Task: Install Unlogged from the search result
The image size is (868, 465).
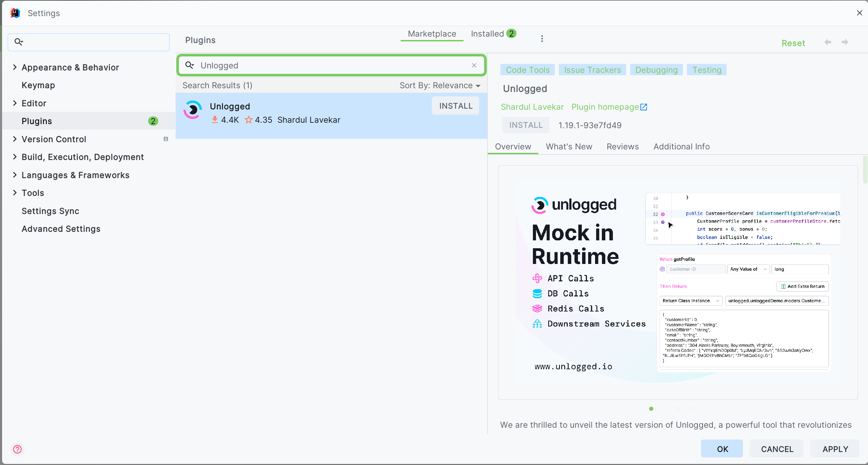Action: click(455, 106)
